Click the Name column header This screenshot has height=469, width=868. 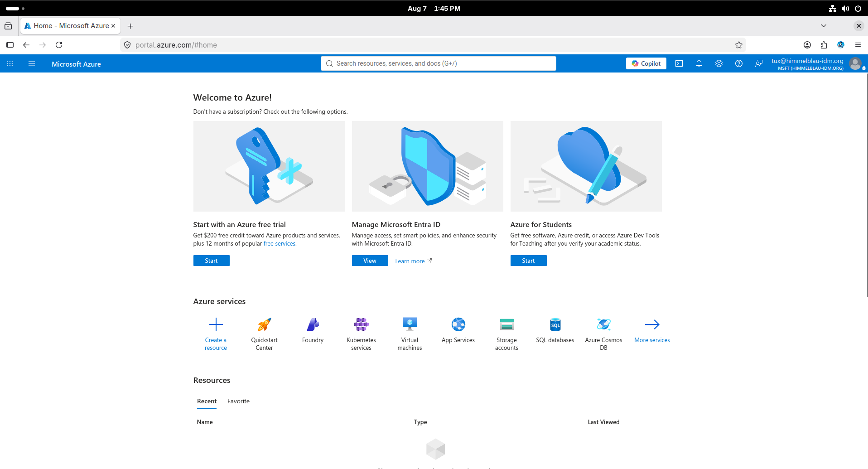205,422
